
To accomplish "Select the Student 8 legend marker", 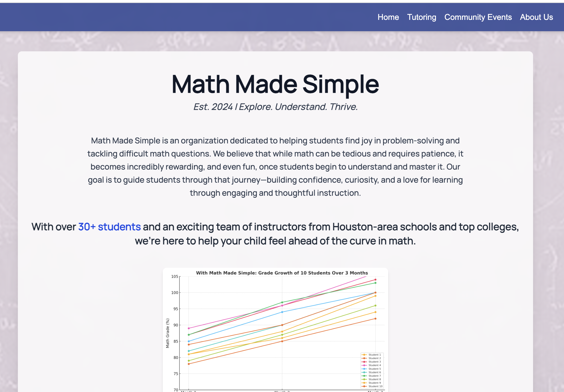I will tap(365, 379).
